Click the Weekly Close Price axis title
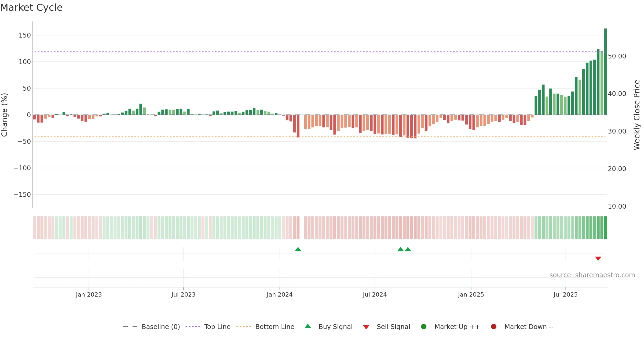 point(637,115)
